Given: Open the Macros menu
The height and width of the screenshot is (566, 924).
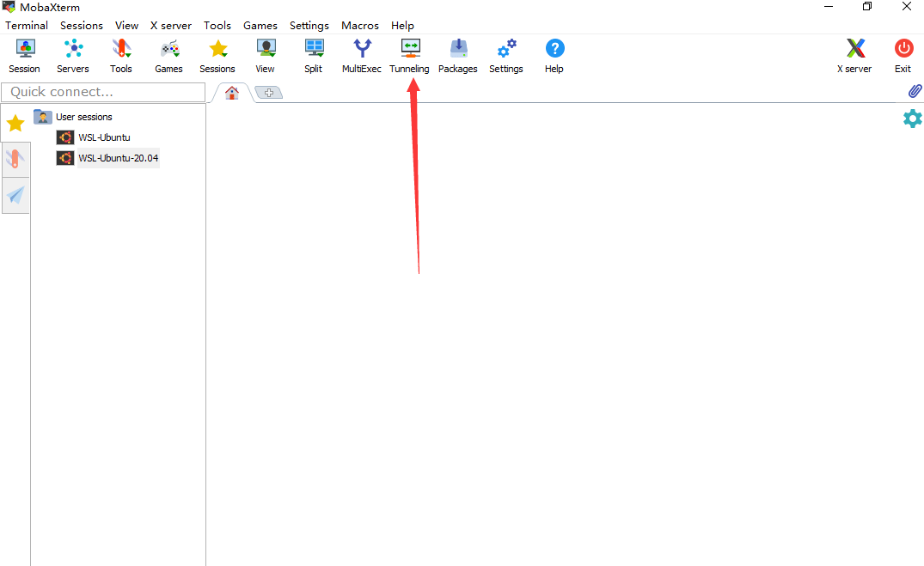Looking at the screenshot, I should click(360, 25).
